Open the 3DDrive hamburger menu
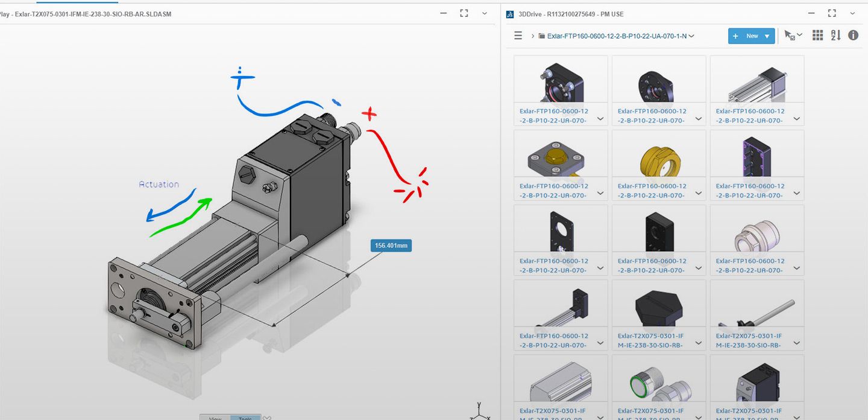Viewport: 868px width, 420px height. tap(518, 36)
